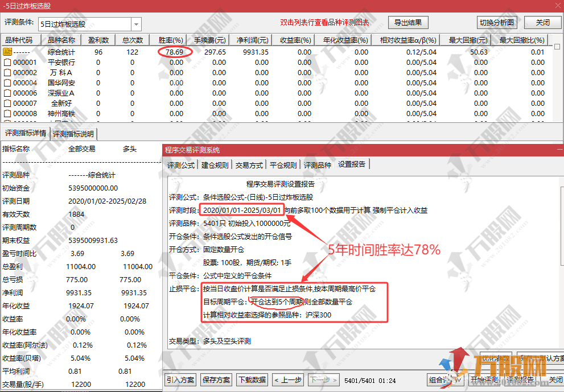Open the 评测条件 dropdown list
Screen dimensions: 564x392
[x=136, y=24]
